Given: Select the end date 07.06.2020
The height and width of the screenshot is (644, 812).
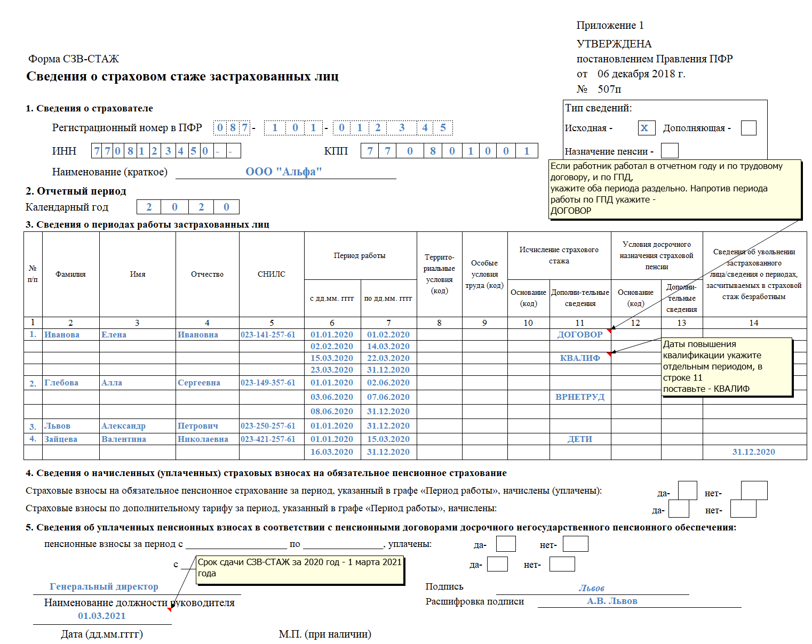Looking at the screenshot, I should tap(388, 397).
